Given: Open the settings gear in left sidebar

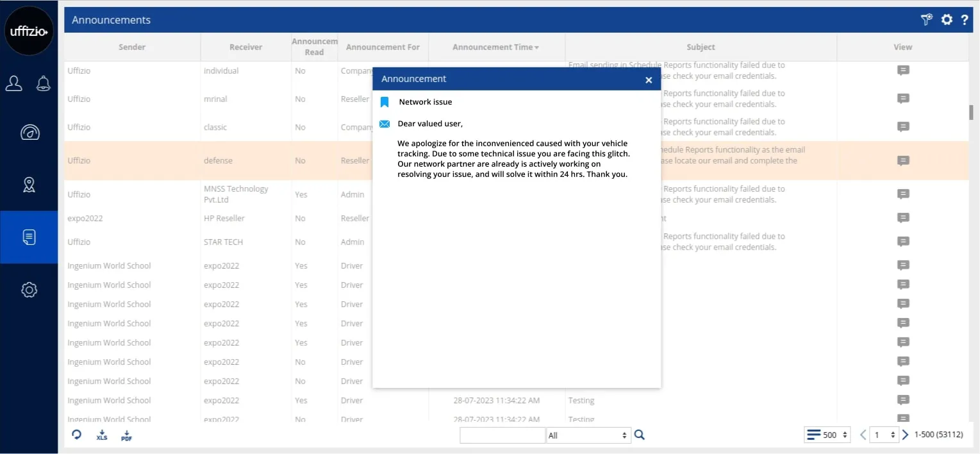Looking at the screenshot, I should (29, 290).
